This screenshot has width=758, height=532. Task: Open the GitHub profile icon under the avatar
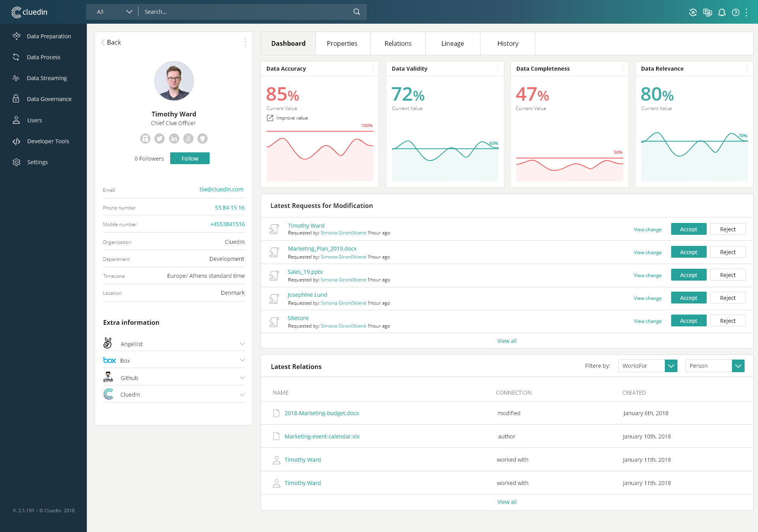[x=203, y=139]
